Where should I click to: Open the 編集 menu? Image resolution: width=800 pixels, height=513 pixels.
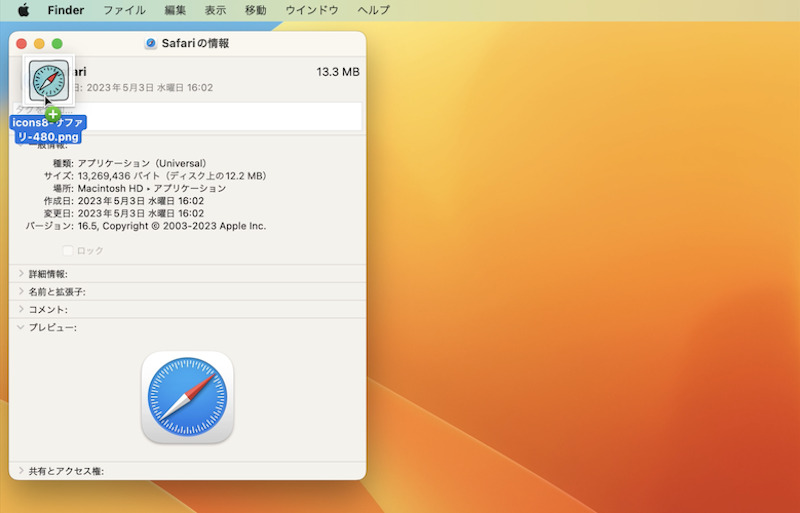click(175, 10)
